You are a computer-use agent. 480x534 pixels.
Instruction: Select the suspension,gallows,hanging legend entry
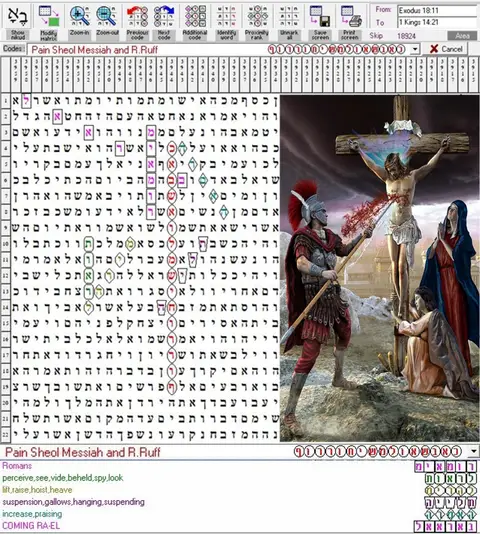[74, 502]
